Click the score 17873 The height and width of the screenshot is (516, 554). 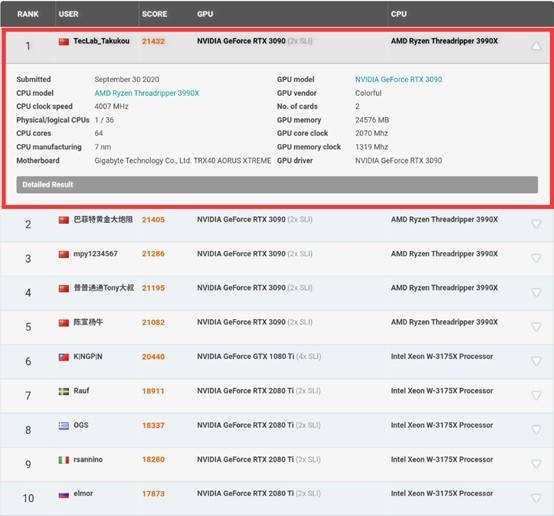coord(153,494)
